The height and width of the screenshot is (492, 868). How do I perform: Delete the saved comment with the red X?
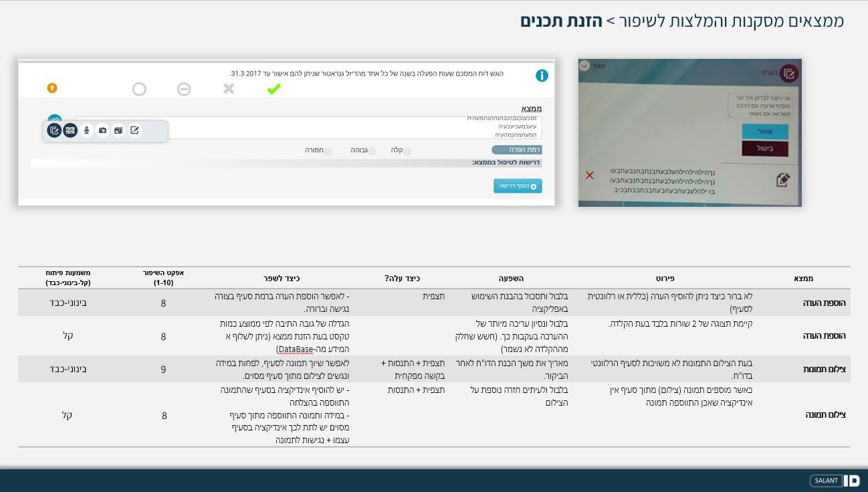[590, 175]
